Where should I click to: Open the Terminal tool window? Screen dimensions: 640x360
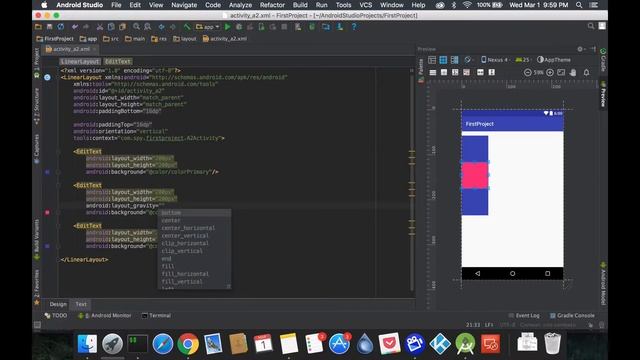(156, 316)
